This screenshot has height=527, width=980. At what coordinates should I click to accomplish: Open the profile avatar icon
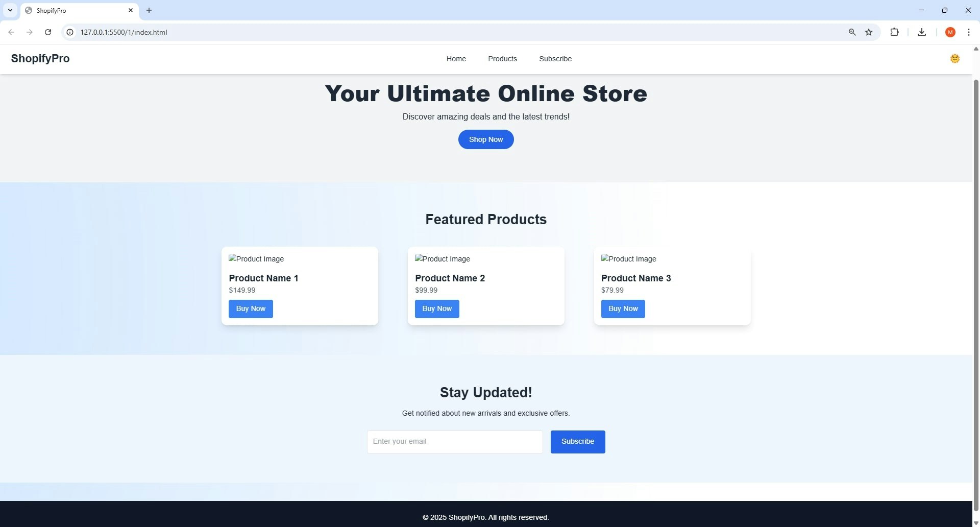tap(950, 32)
